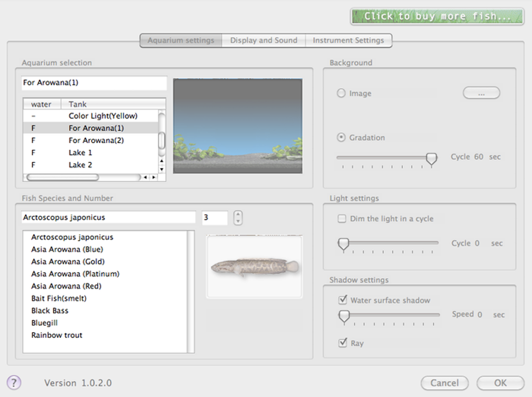Open the Display and Sound tab
The width and height of the screenshot is (532, 397).
263,40
